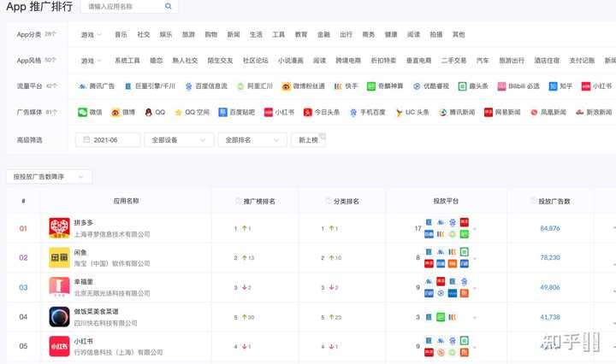This screenshot has width=616, height=364.
Task: Select 微信 ad media filter
Action: click(91, 112)
